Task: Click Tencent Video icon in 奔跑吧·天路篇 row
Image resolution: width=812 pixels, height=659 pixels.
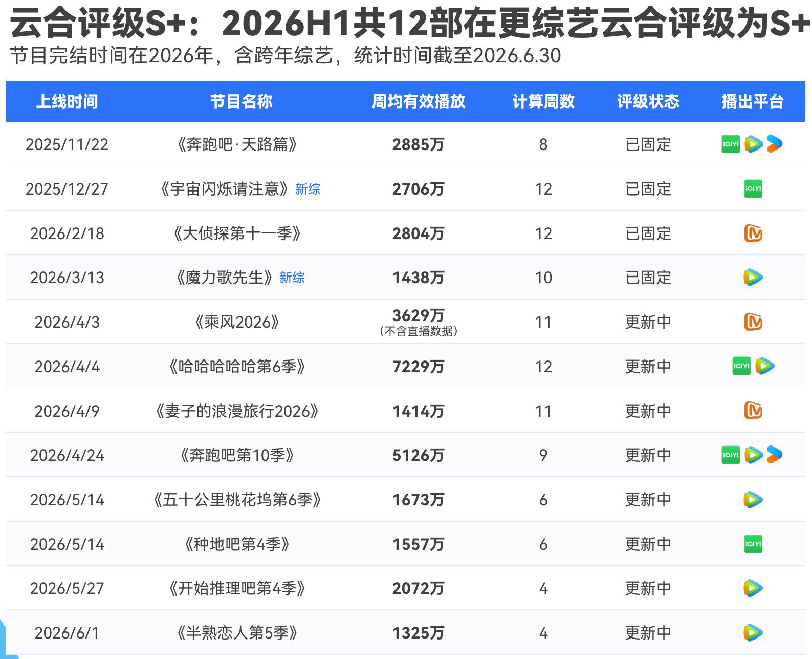Action: tap(753, 144)
